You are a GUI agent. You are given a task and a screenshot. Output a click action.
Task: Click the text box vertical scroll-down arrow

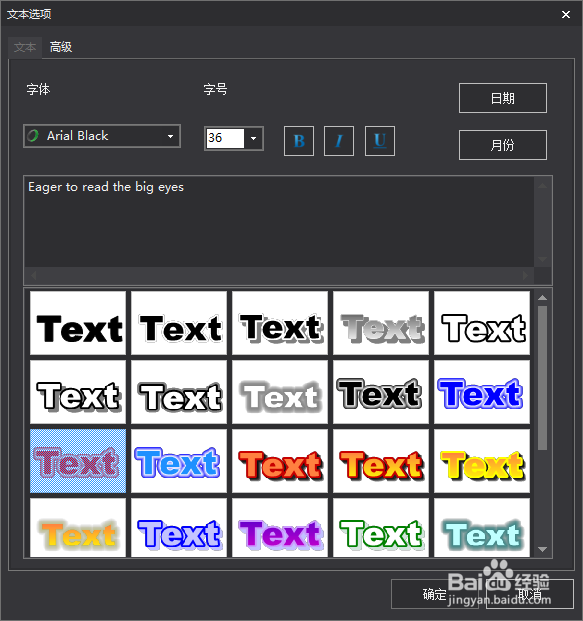coord(543,259)
